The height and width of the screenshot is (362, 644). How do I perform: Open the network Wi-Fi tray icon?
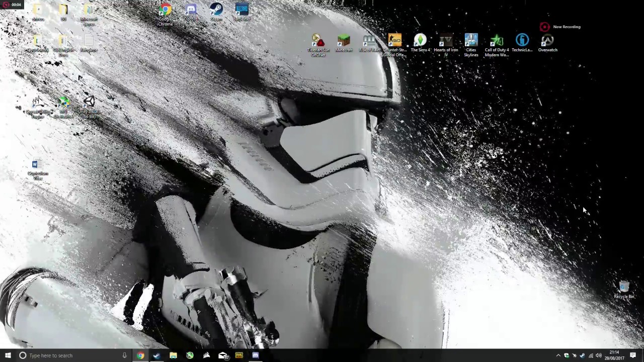coord(591,355)
